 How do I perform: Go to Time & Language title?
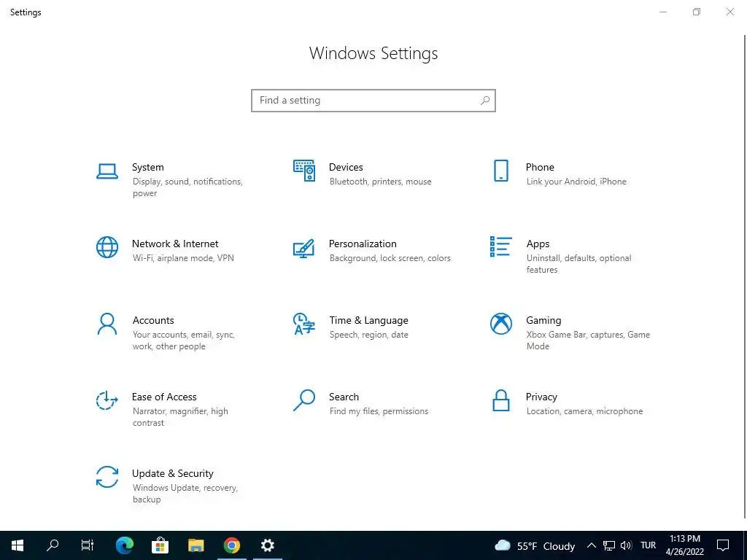point(368,321)
